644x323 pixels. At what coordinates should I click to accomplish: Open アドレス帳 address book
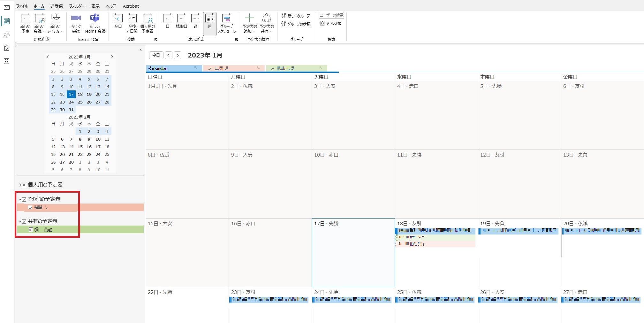tap(331, 24)
